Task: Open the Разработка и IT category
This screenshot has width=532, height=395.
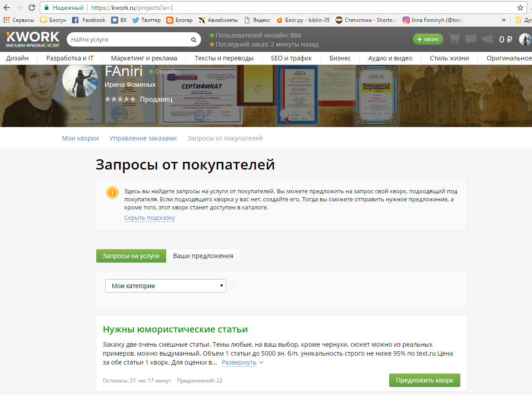Action: tap(70, 58)
